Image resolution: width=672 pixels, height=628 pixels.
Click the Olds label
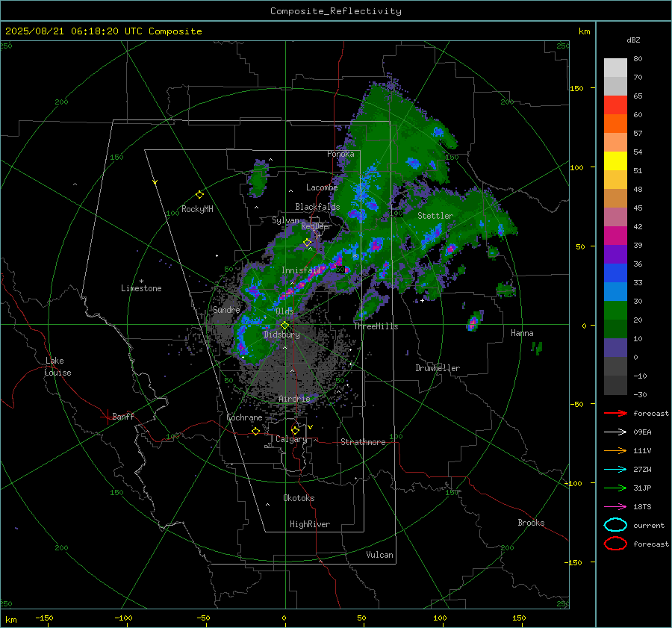tap(284, 311)
